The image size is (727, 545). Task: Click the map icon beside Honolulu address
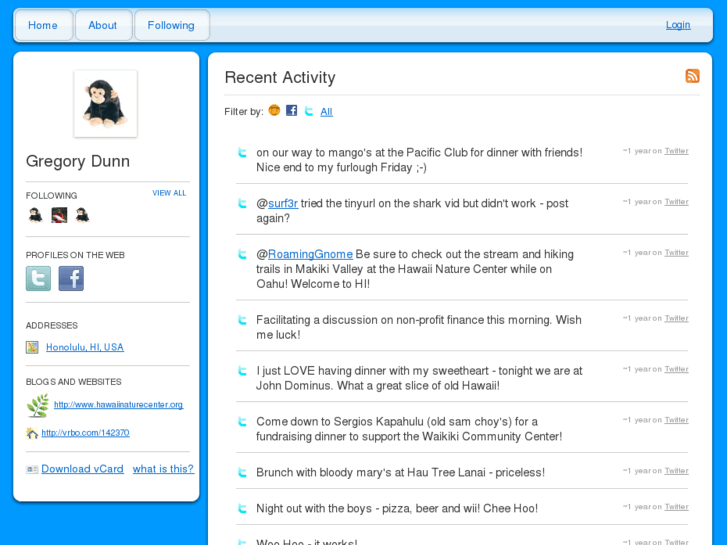(x=32, y=347)
